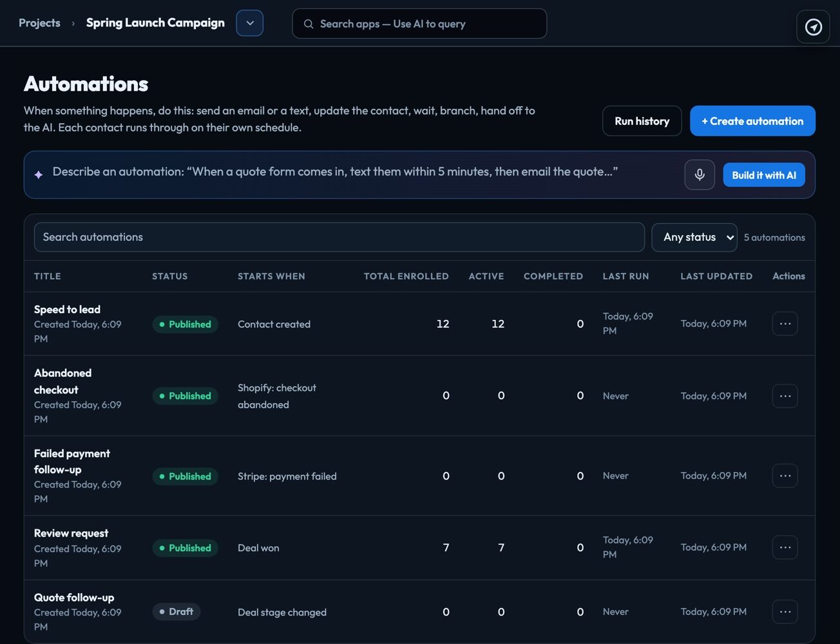Click the ACTIVE column header
840x644 pixels.
486,276
